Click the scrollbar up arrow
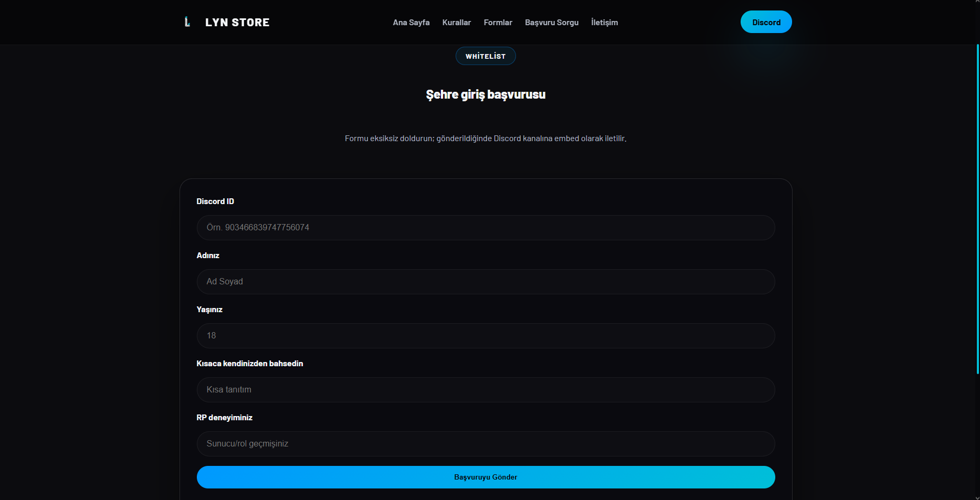This screenshot has height=500, width=980. (x=977, y=3)
